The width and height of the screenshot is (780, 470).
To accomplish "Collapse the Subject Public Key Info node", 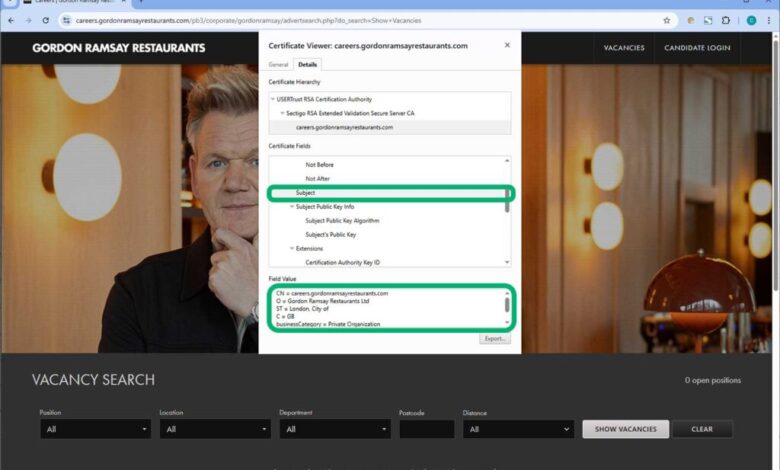I will tap(292, 206).
